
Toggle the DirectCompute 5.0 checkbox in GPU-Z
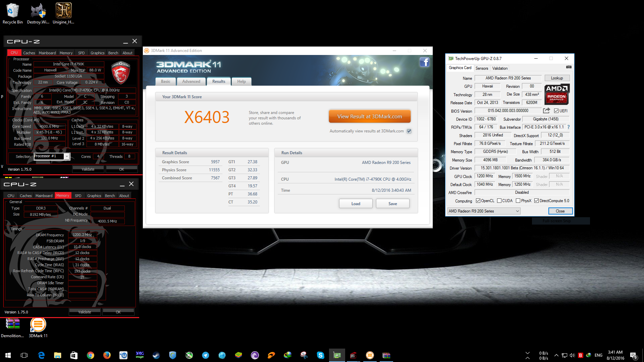pyautogui.click(x=536, y=201)
